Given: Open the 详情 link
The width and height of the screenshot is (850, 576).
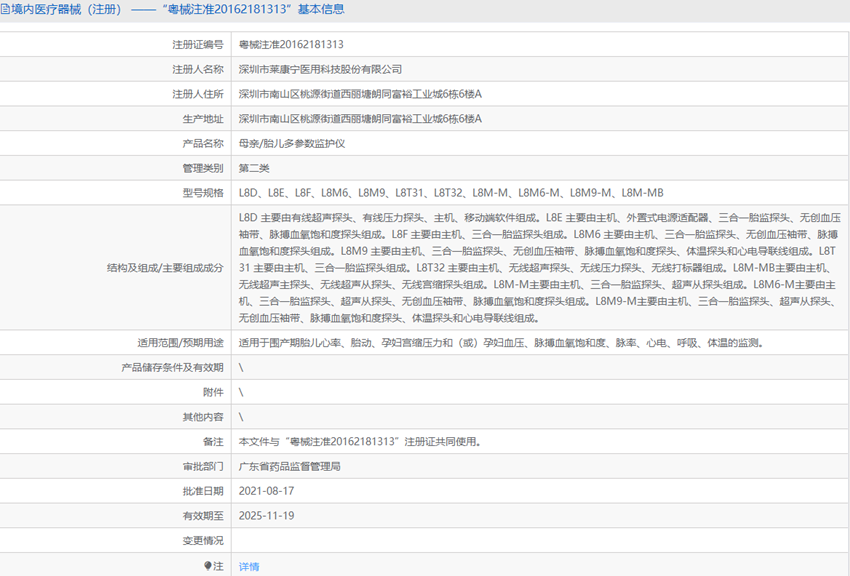Looking at the screenshot, I should pyautogui.click(x=249, y=566).
